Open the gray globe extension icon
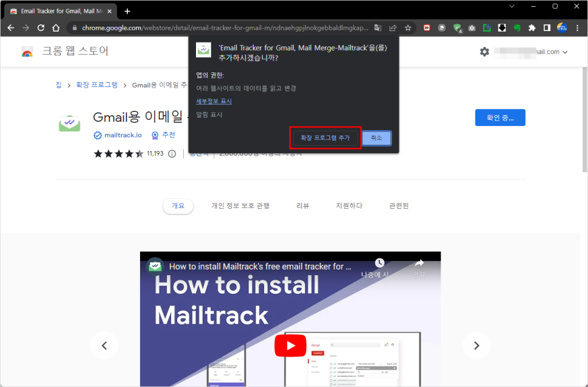This screenshot has height=387, width=588. click(x=442, y=28)
